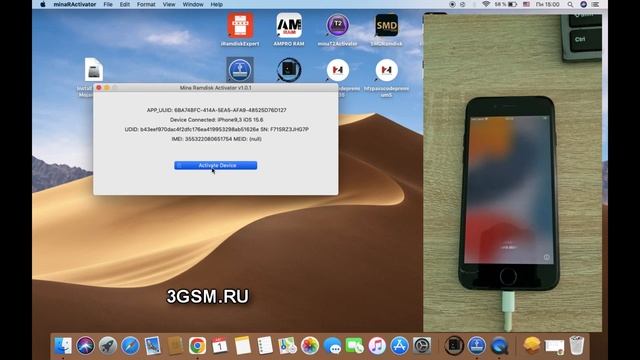The image size is (640, 360).
Task: Open the iRamdiskExpert desktop app
Action: tap(240, 29)
